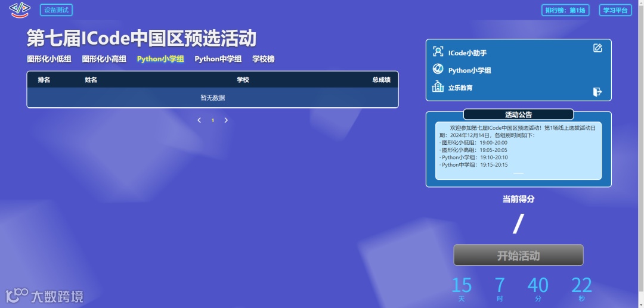Open the 学习平台 learning platform button
Viewport: 644px width, 308px height.
click(x=615, y=10)
